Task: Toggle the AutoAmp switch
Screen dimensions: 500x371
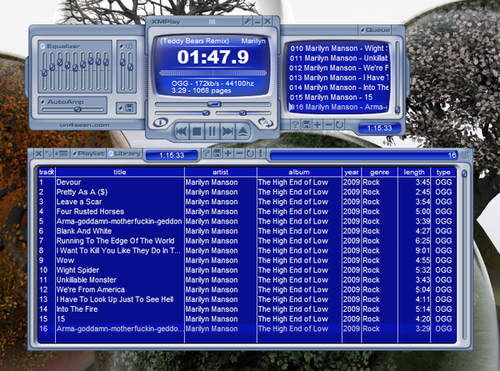Action: point(43,101)
